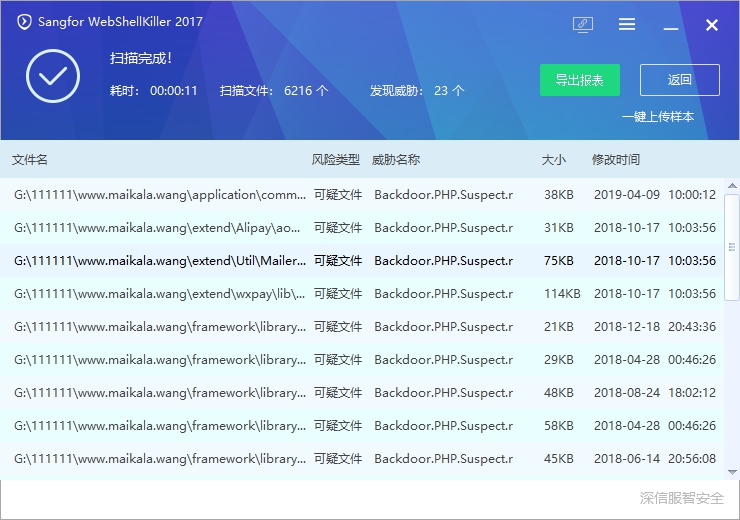The image size is (740, 520).
Task: Sort by 文件名 column header
Action: pos(30,159)
